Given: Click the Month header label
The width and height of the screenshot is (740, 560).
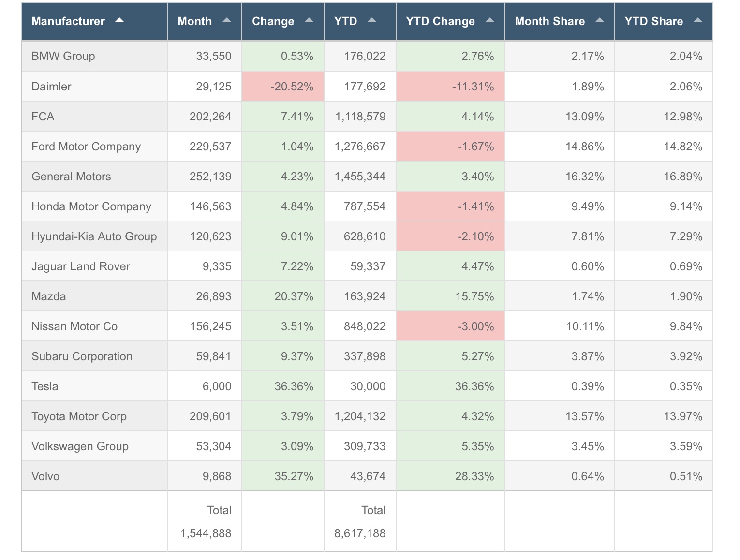Looking at the screenshot, I should click(x=194, y=21).
